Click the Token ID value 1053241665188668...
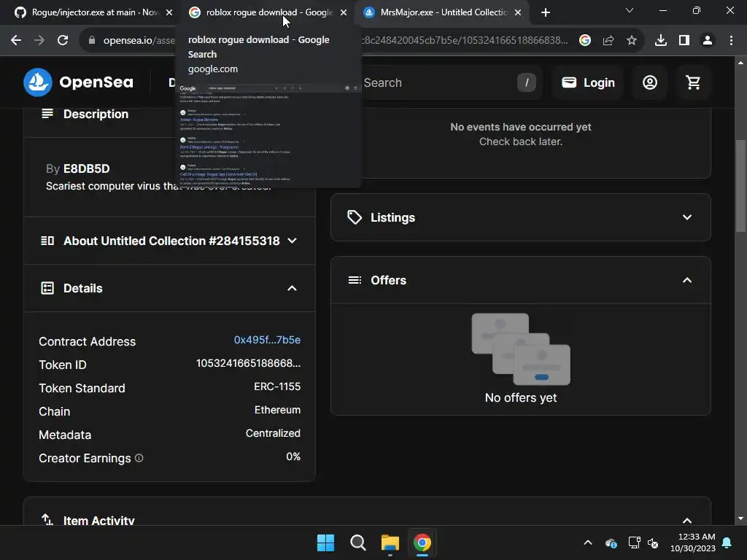The height and width of the screenshot is (560, 747). pos(248,363)
